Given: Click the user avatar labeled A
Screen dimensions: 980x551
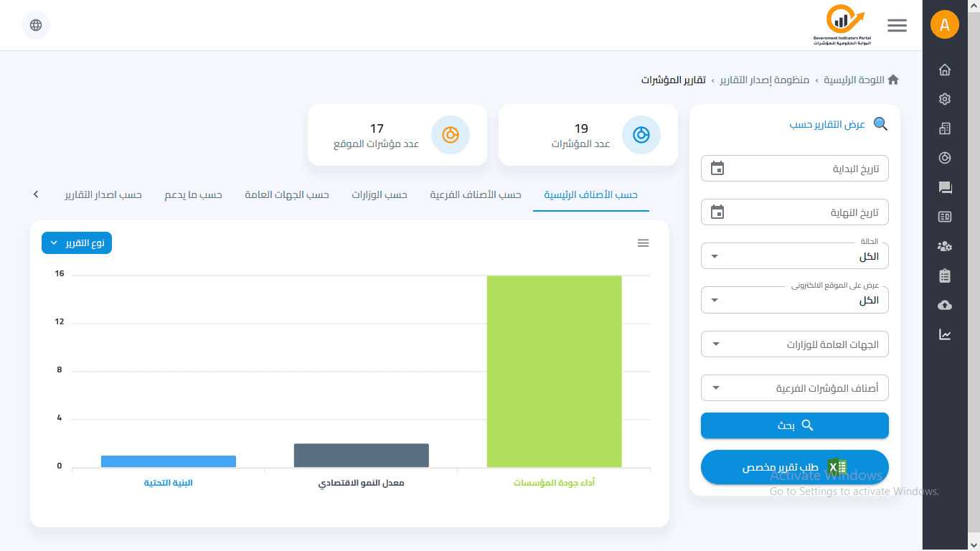Looking at the screenshot, I should pos(945,25).
